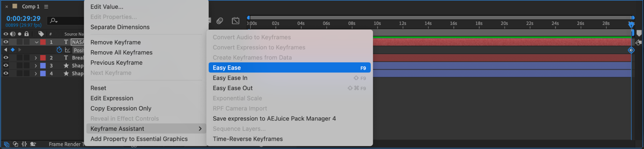Include Position in the graph editor set

coord(68,50)
